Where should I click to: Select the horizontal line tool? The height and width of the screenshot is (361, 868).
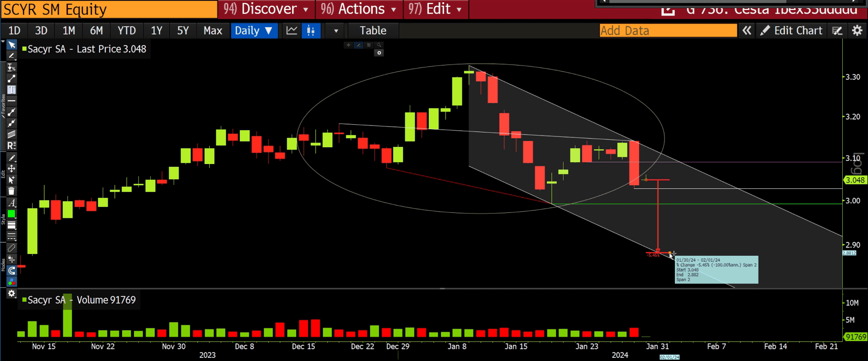point(12,100)
